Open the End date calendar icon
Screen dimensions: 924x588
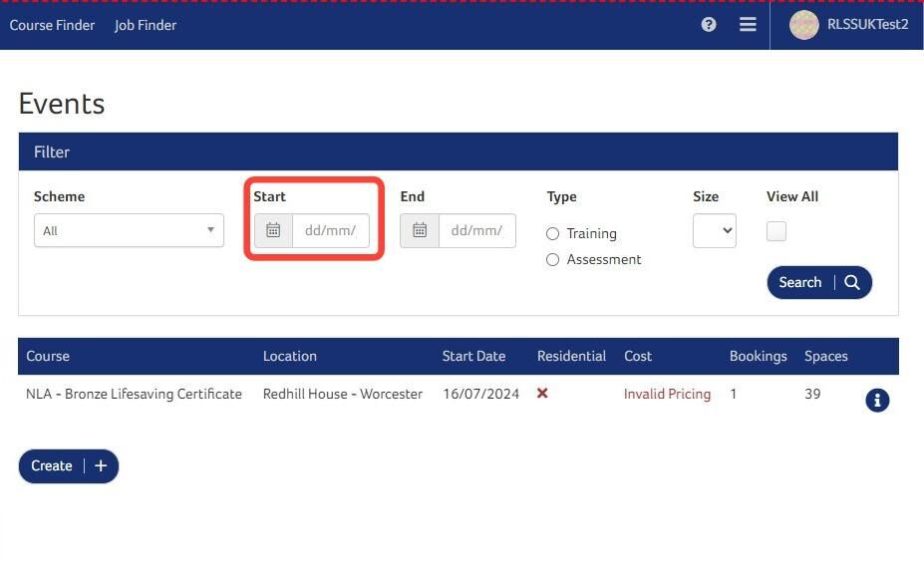420,230
